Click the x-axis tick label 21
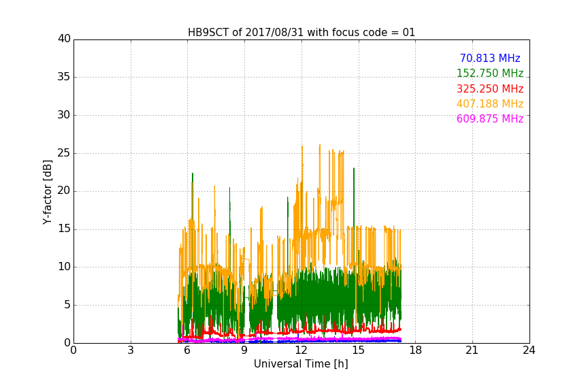The height and width of the screenshot is (392, 588). click(472, 350)
